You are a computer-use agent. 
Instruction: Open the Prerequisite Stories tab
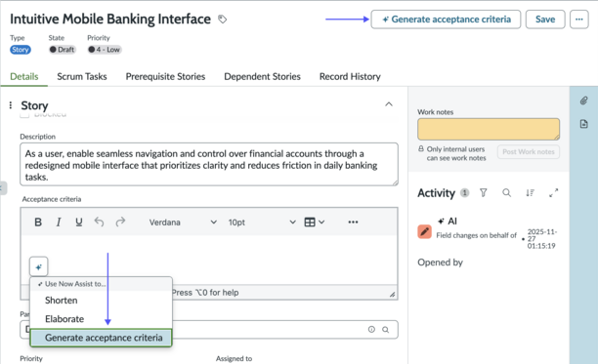165,76
